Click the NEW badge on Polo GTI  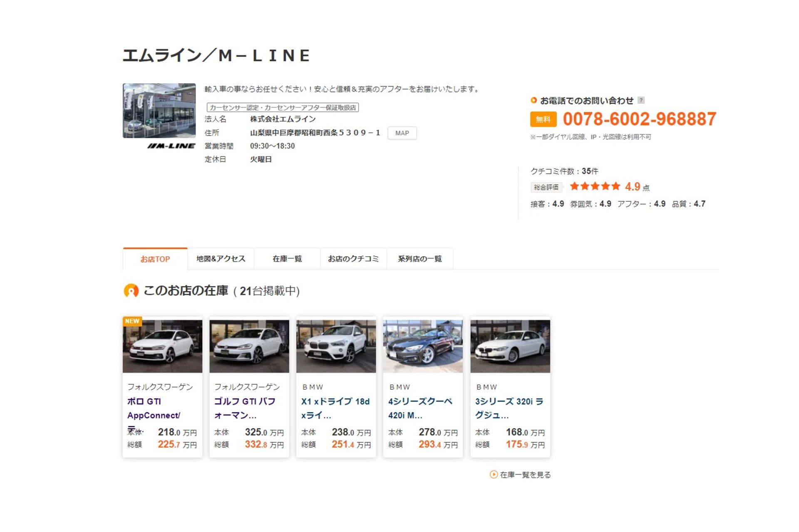tap(132, 321)
